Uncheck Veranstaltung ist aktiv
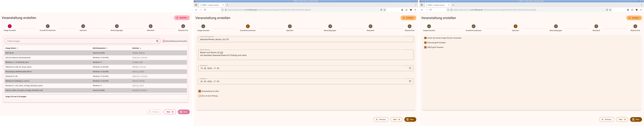 200,91
